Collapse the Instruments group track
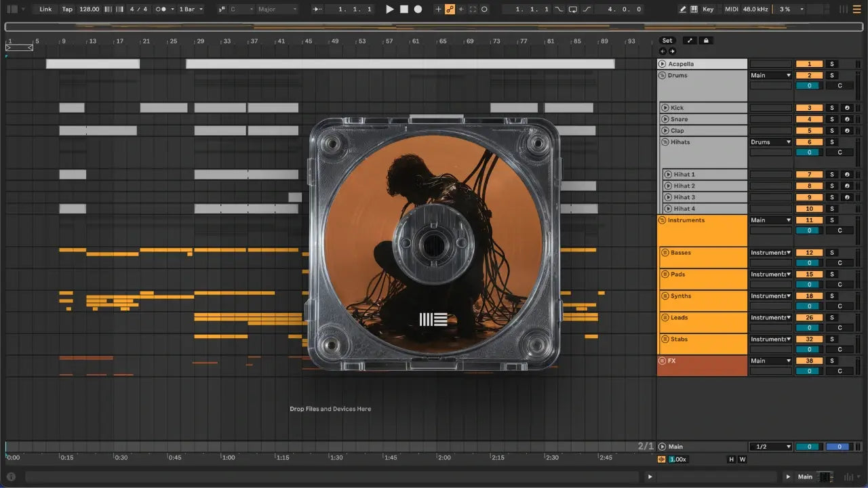This screenshot has height=488, width=868. [x=662, y=220]
